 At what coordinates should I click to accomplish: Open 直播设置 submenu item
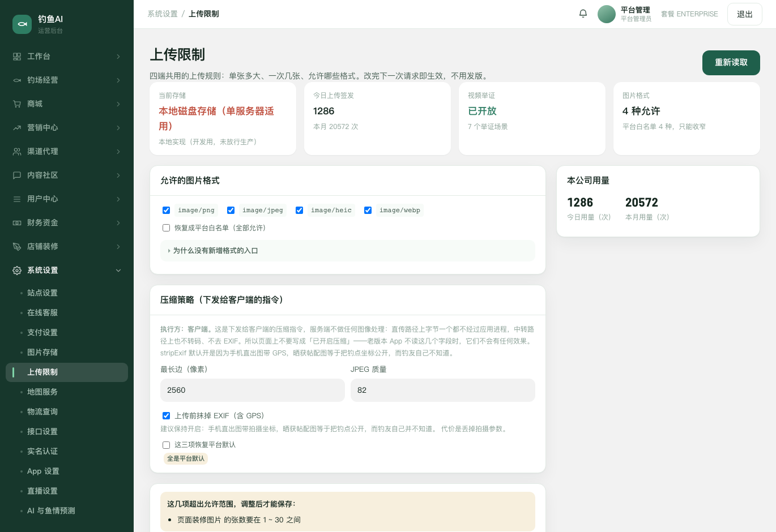click(67, 491)
